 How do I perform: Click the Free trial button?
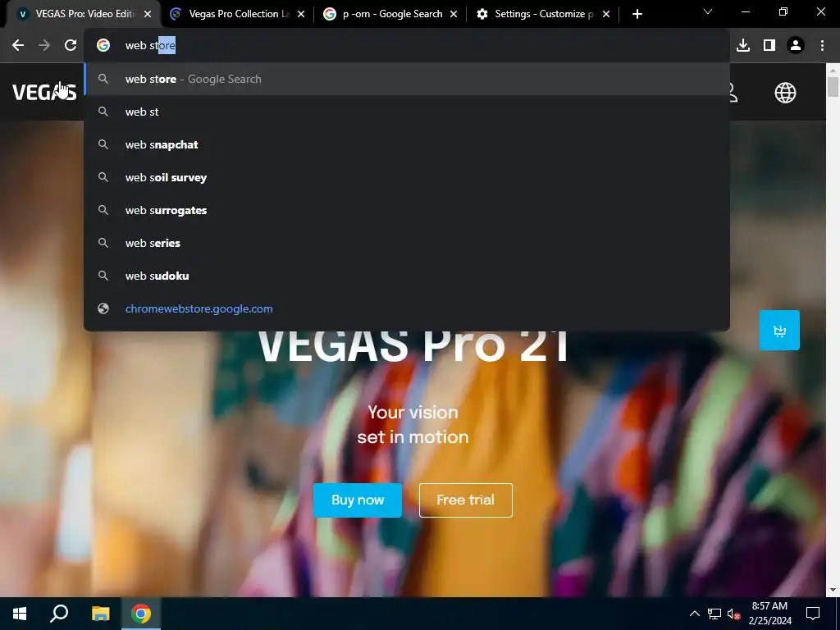(466, 500)
